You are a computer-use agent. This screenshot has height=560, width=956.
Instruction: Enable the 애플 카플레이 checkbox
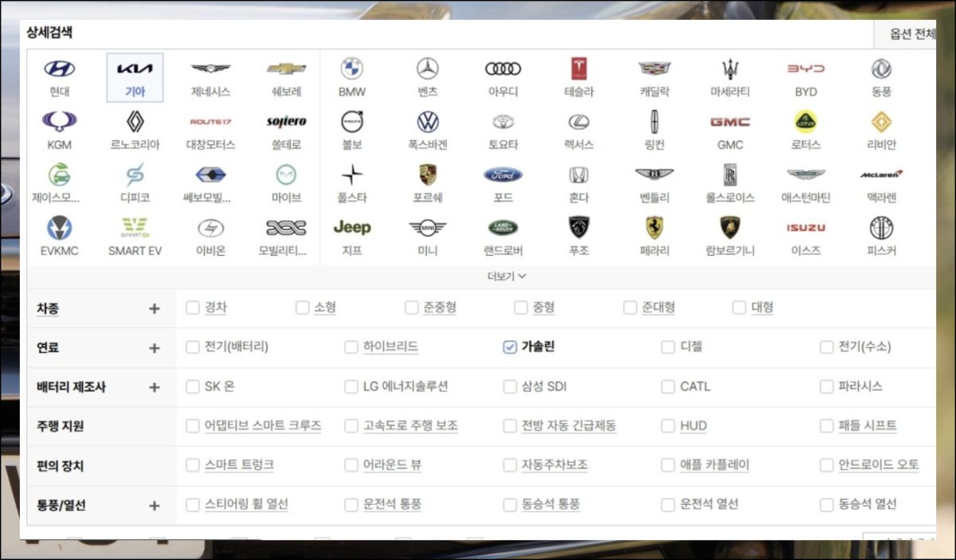(668, 465)
